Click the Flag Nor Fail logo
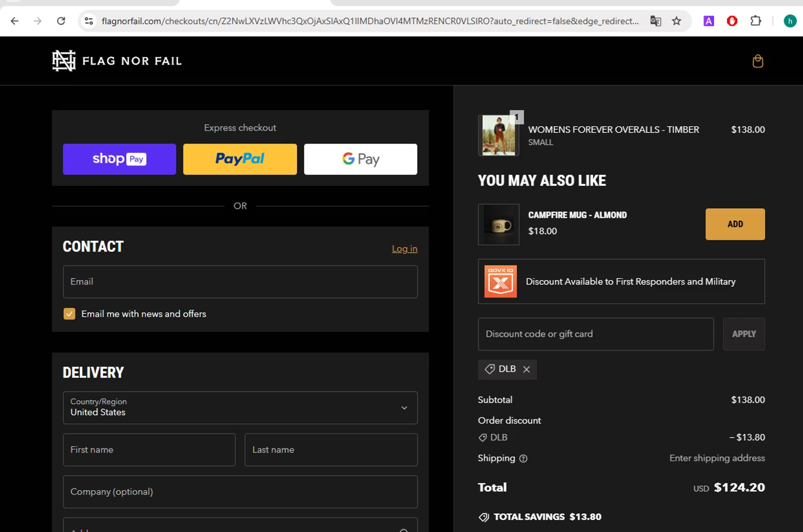Image resolution: width=803 pixels, height=532 pixels. [x=117, y=61]
